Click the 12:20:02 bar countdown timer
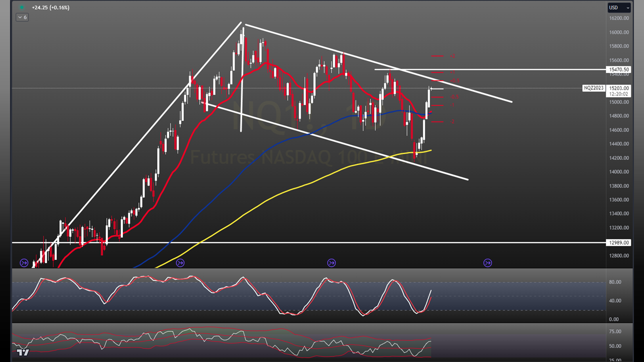Image resolution: width=644 pixels, height=362 pixels. coord(617,94)
